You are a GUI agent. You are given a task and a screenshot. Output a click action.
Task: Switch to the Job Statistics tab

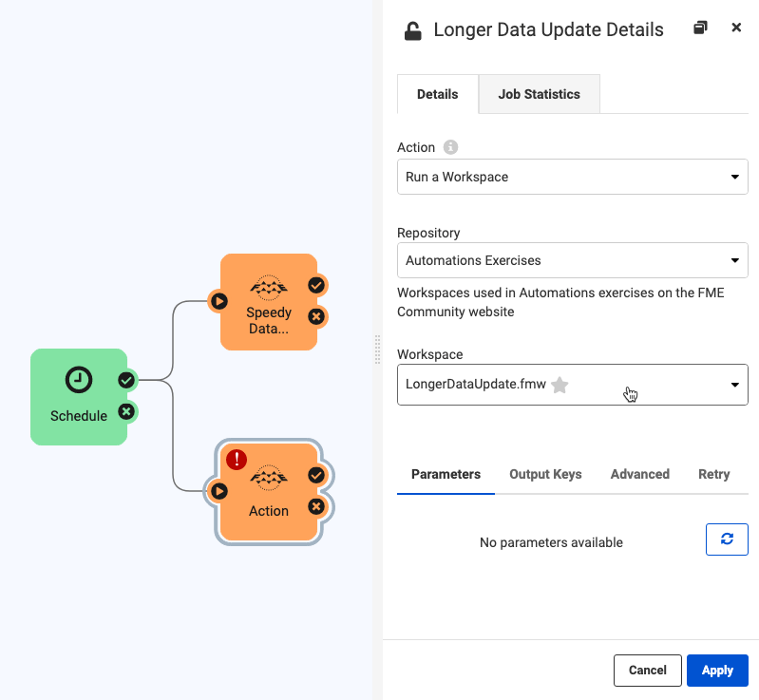tap(539, 94)
